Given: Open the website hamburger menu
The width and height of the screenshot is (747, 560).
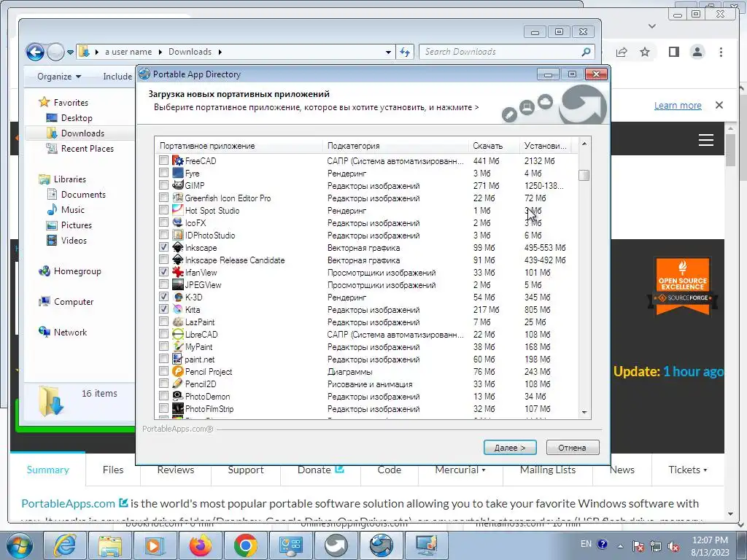Looking at the screenshot, I should tap(706, 140).
